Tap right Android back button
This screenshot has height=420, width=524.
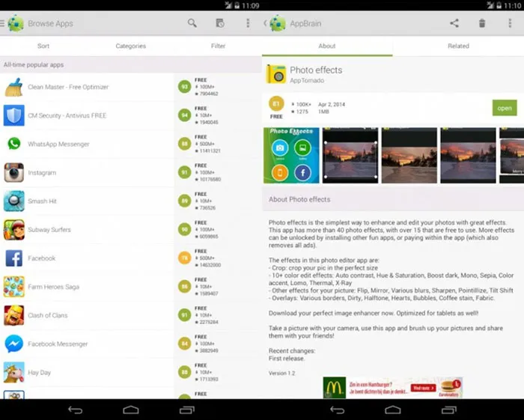(x=337, y=410)
